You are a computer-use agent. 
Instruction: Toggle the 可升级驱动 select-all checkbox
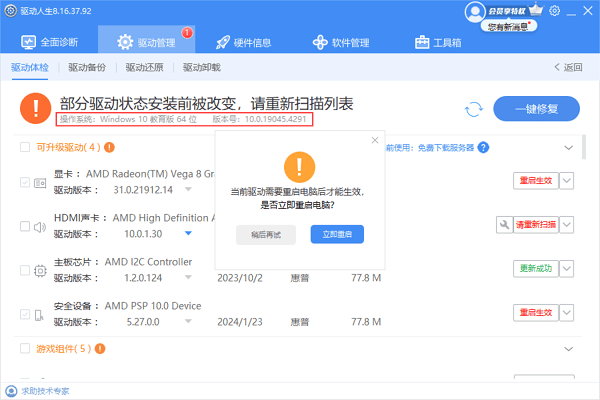pyautogui.click(x=26, y=148)
